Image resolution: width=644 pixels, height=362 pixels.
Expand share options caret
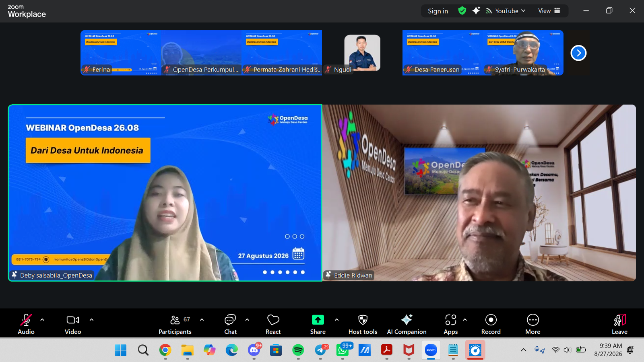pyautogui.click(x=336, y=320)
